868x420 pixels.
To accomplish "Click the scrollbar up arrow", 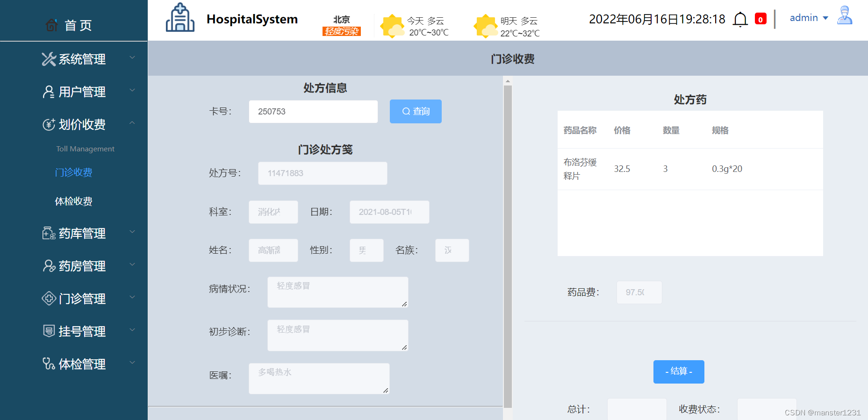I will 508,81.
